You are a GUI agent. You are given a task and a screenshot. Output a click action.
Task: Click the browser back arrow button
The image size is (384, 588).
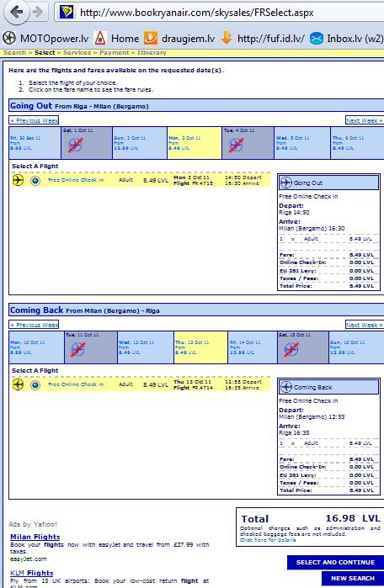click(x=16, y=13)
